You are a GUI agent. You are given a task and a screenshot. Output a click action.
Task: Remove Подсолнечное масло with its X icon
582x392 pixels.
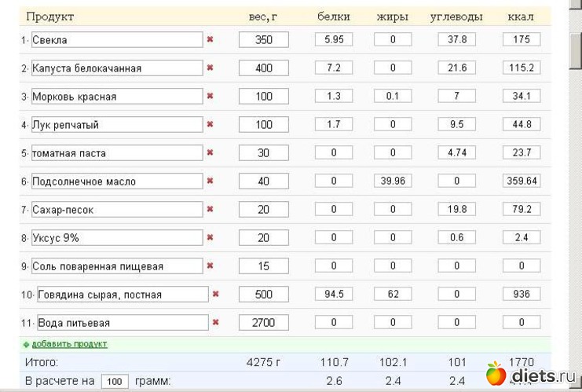tap(210, 181)
